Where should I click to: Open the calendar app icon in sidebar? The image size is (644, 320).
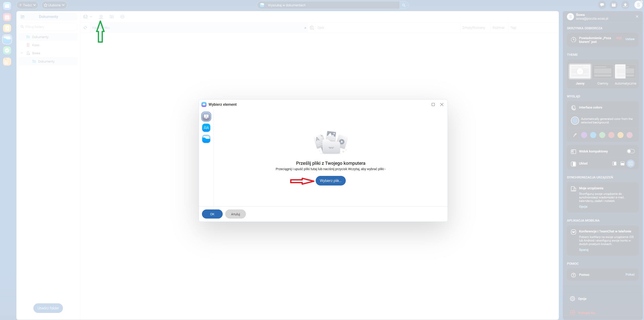(7, 17)
